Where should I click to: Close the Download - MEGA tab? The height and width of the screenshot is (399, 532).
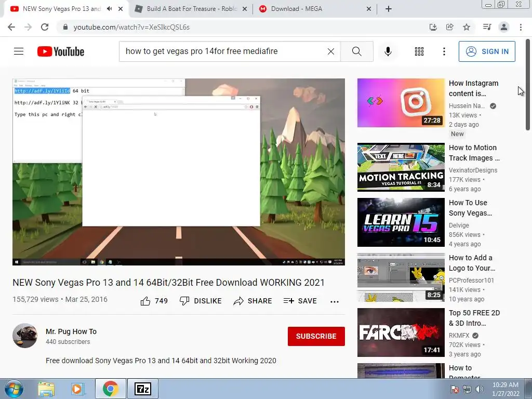[369, 9]
